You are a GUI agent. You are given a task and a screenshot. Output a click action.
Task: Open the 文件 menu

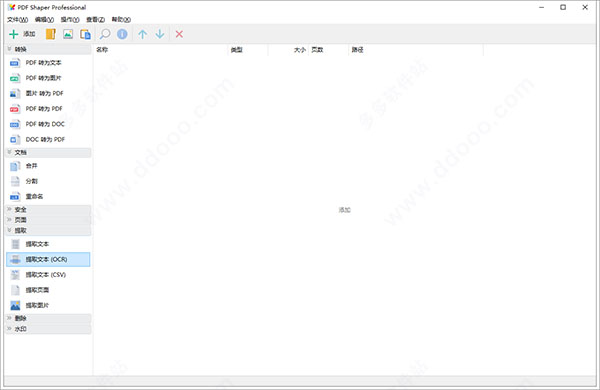(17, 20)
